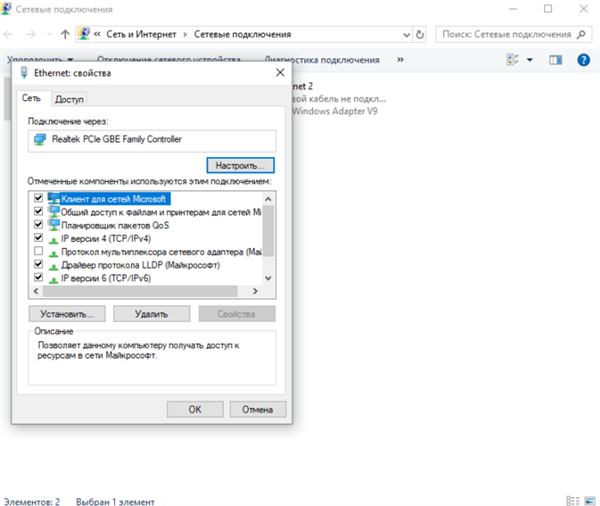Select the IP версии 4 (TCP/IPv4) row
600x506 pixels.
106,238
